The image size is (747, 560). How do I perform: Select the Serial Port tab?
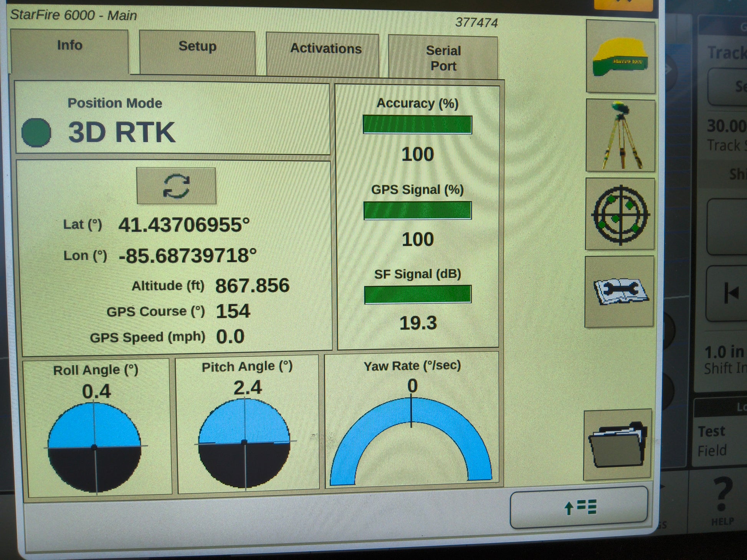coord(443,58)
